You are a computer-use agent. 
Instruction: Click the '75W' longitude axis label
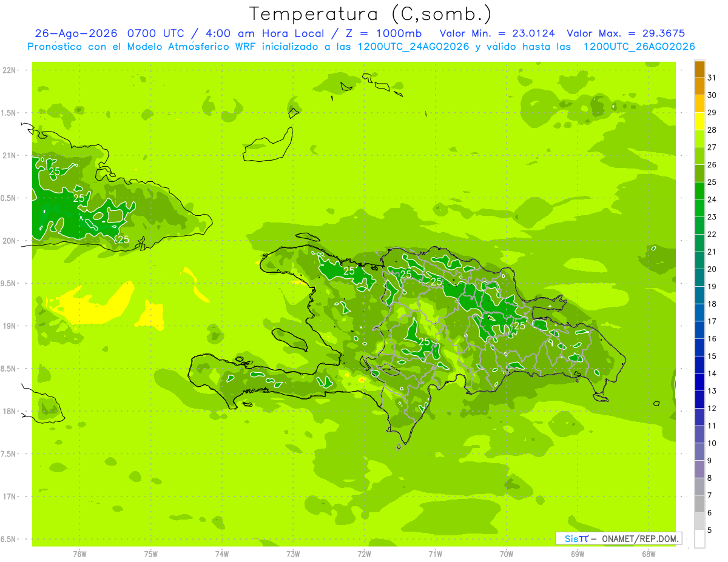pos(151,554)
